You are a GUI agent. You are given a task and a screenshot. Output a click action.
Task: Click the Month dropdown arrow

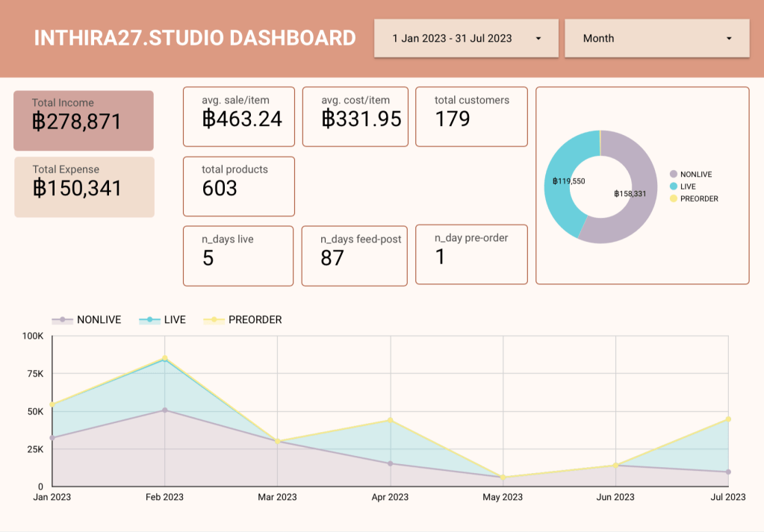tap(729, 39)
